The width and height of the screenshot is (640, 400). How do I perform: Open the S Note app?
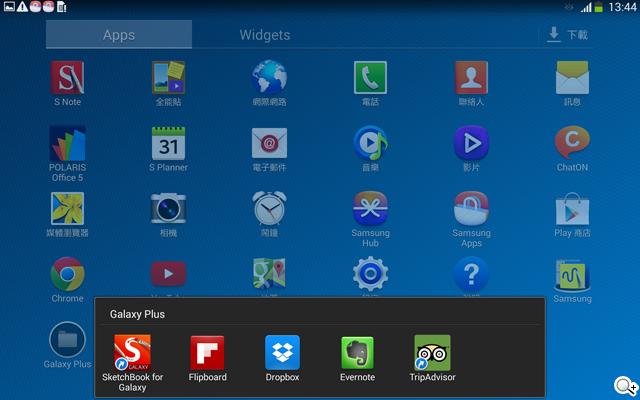(67, 78)
